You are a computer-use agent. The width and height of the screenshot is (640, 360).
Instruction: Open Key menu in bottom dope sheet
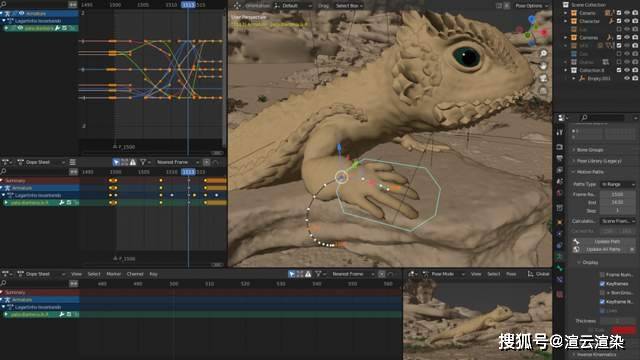click(x=153, y=274)
